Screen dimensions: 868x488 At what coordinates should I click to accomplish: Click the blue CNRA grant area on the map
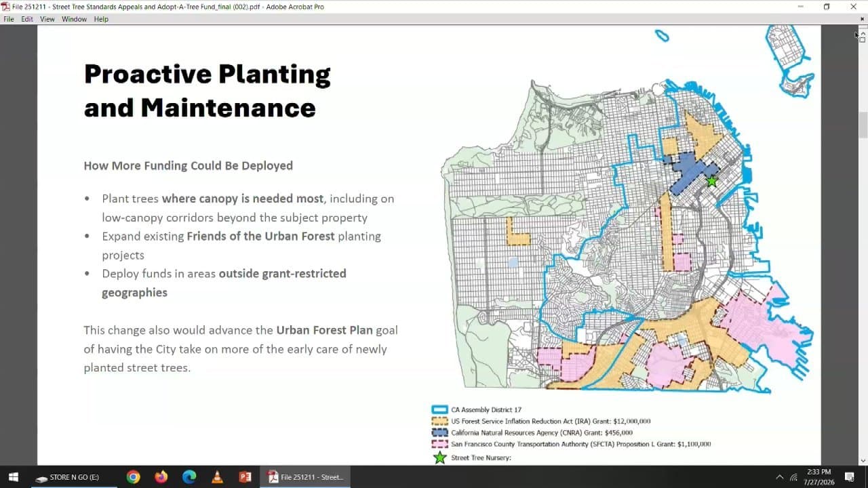[690, 172]
